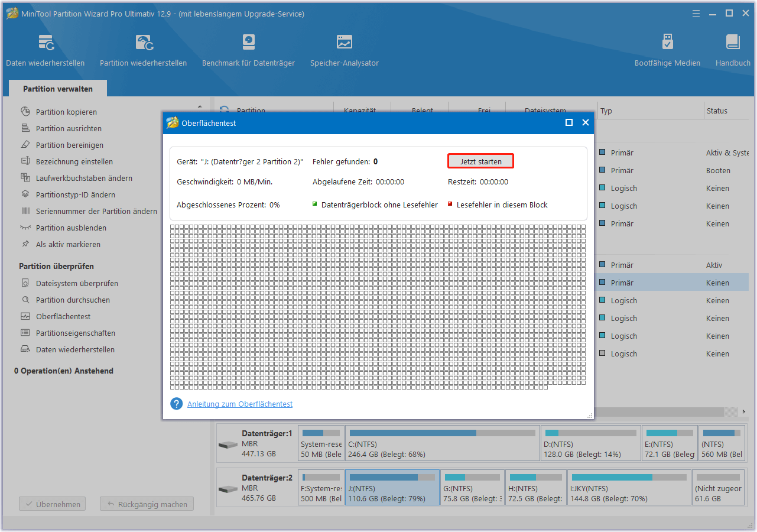
Task: Open Anleitung zum Oberflächentest link
Action: [240, 404]
